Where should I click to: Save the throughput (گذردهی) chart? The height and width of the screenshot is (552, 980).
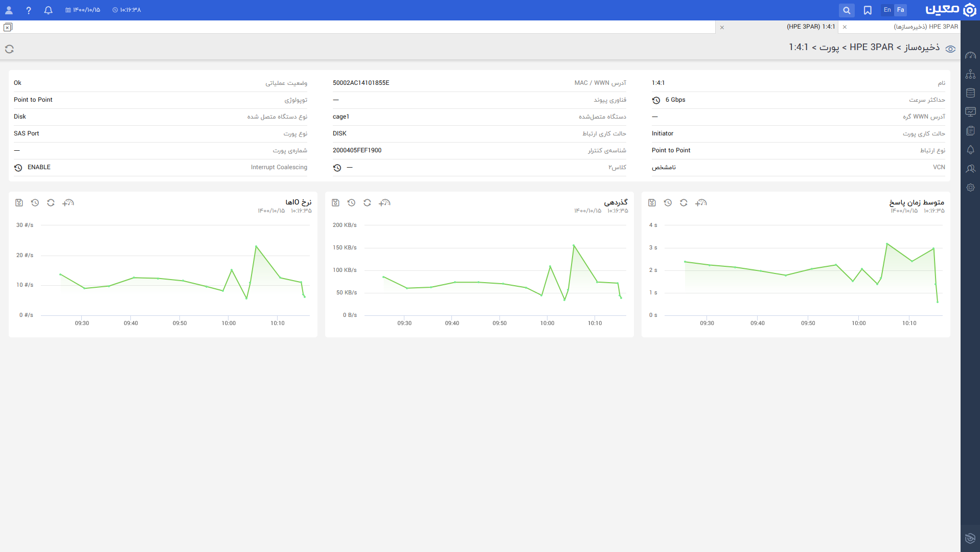tap(335, 203)
